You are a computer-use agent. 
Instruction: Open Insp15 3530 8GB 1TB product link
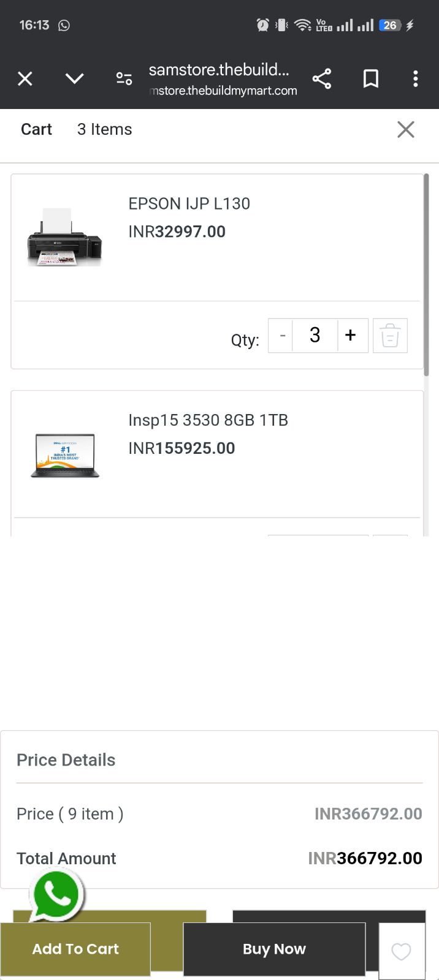[x=208, y=420]
